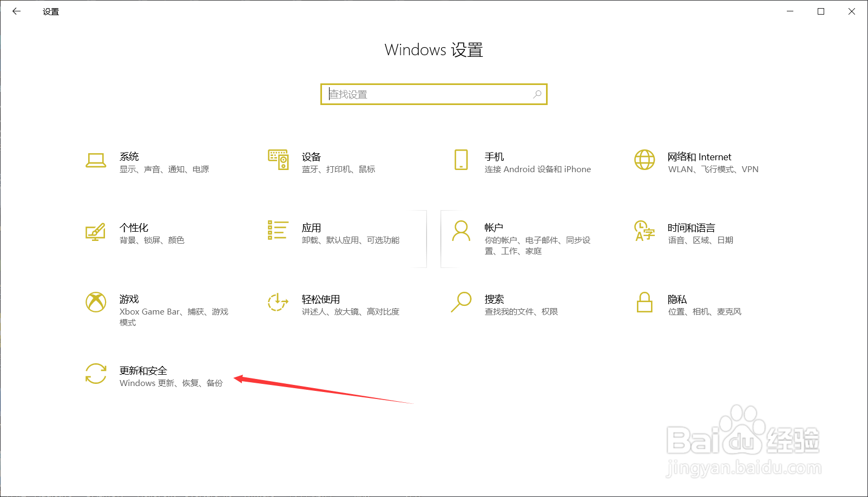Open 时间和语言 settings heading
868x497 pixels.
[692, 227]
